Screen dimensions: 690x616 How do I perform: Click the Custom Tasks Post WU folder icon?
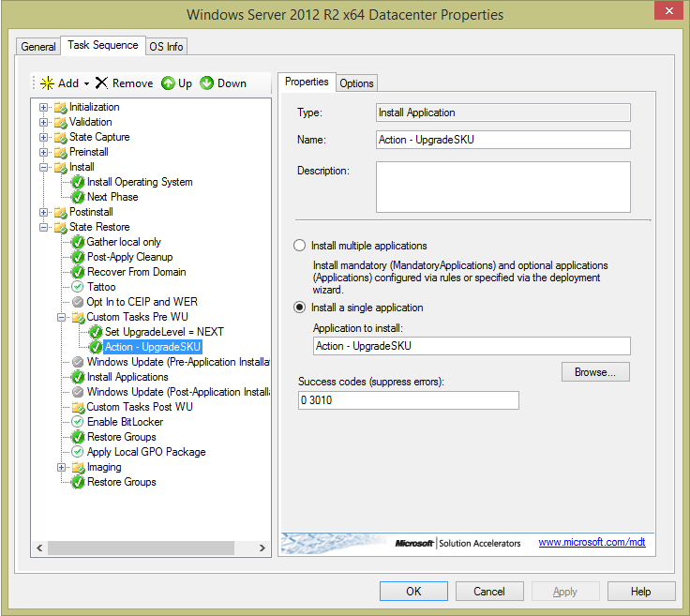pos(78,407)
